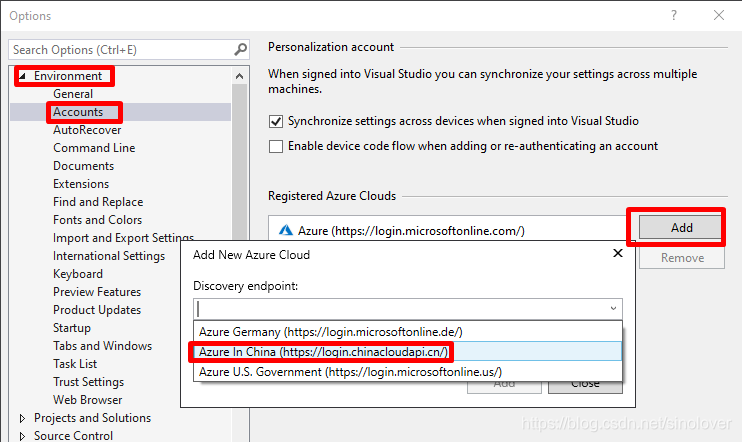Open Trust Settings

pyautogui.click(x=88, y=381)
